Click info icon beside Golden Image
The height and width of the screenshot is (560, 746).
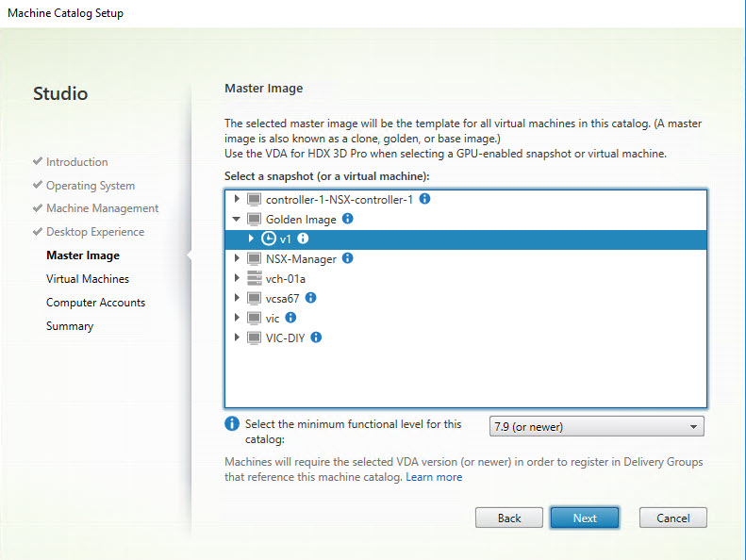coord(347,219)
